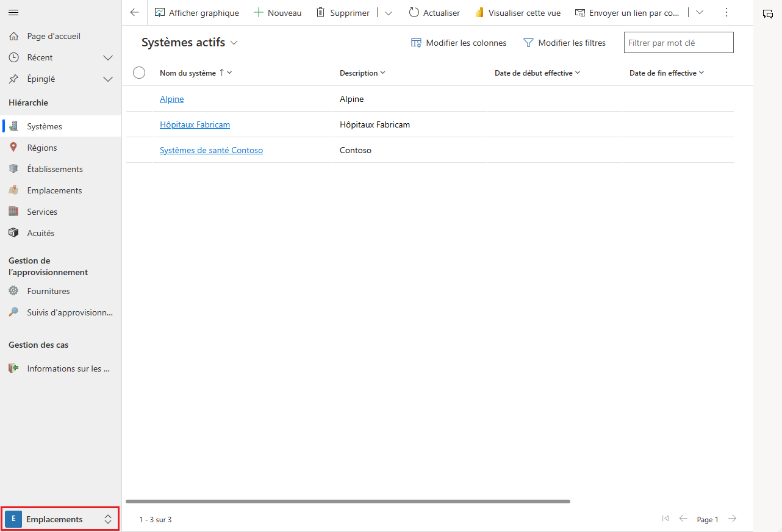Open the chat panel icon at top right
The width and height of the screenshot is (782, 532).
(768, 13)
